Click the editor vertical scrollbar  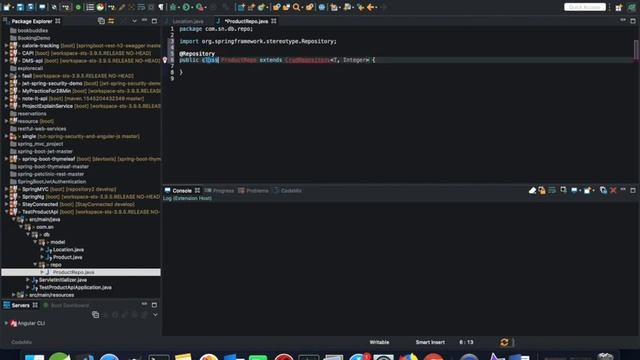(636, 49)
